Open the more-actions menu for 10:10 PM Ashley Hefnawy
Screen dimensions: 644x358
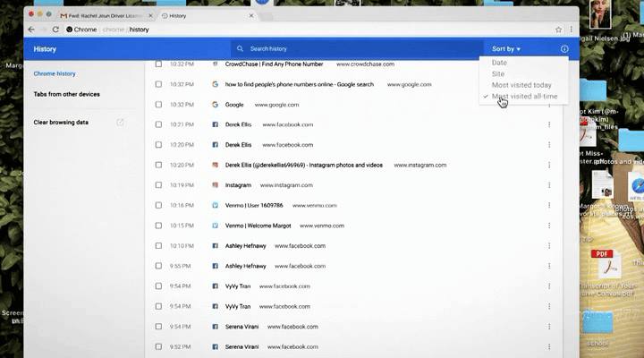coord(549,246)
